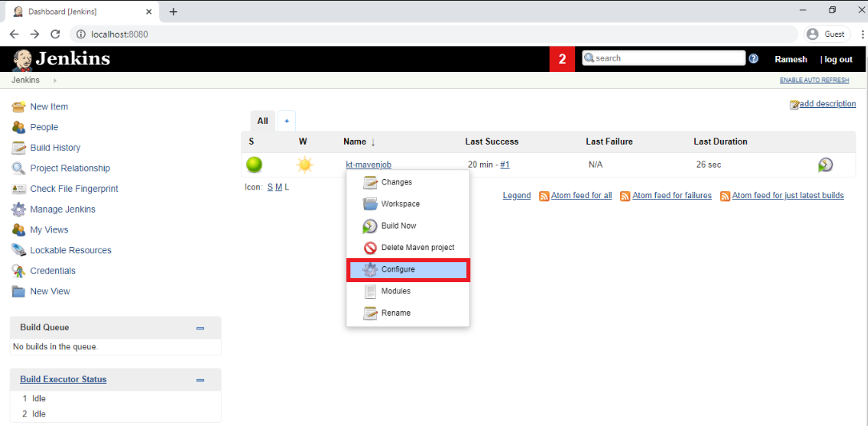Choose Rename in the context menu
This screenshot has height=426, width=868.
407,313
